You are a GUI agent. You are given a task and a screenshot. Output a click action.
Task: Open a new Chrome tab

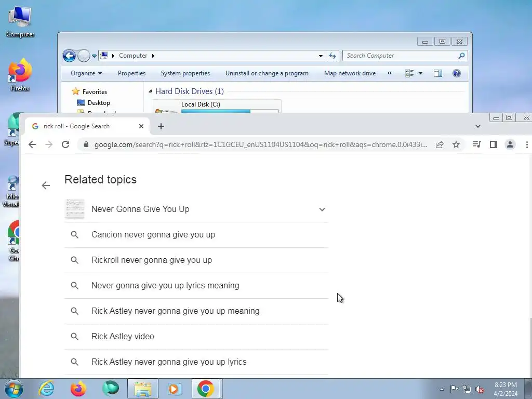[161, 126]
